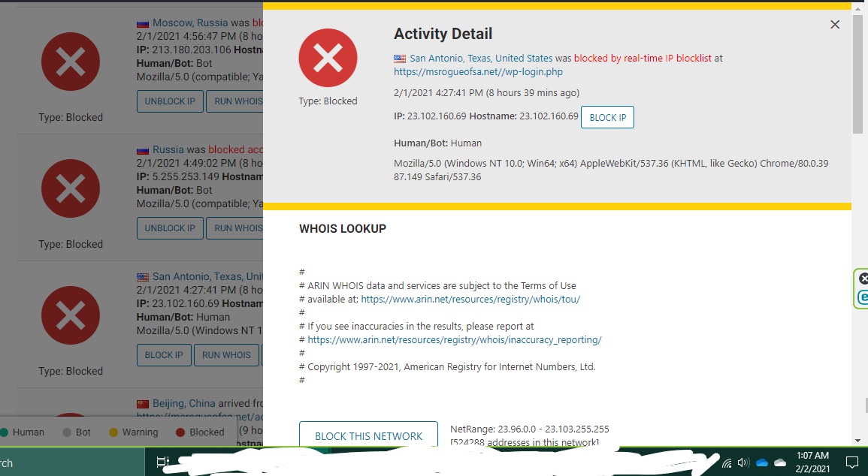
Task: Click the red blocked icon in Activity Detail
Action: (x=328, y=58)
